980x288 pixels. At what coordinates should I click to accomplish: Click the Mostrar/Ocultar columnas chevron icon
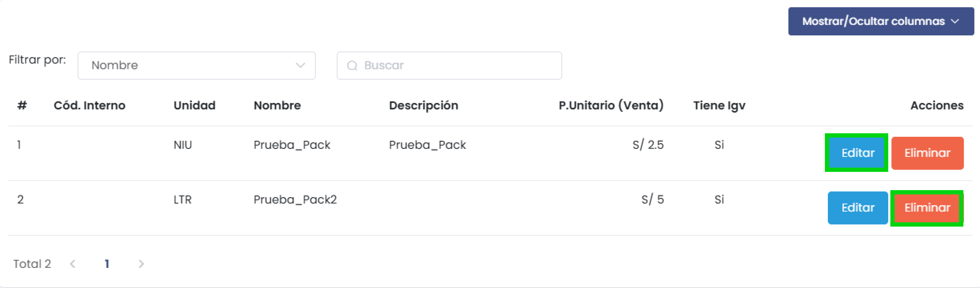[x=955, y=21]
